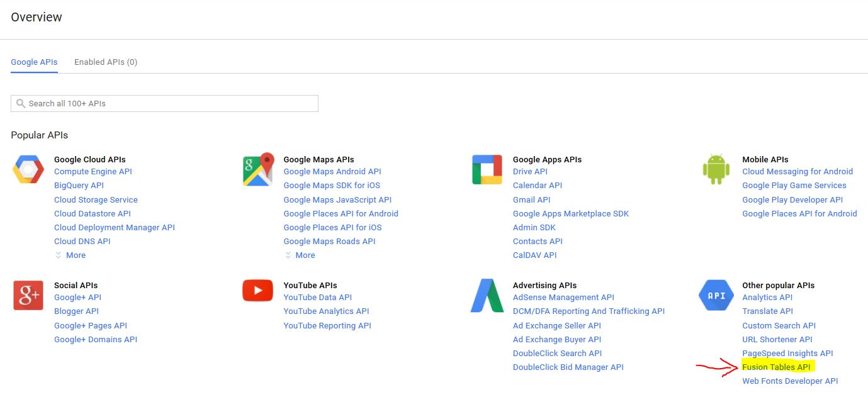Open Cloud DNS API link

click(82, 242)
